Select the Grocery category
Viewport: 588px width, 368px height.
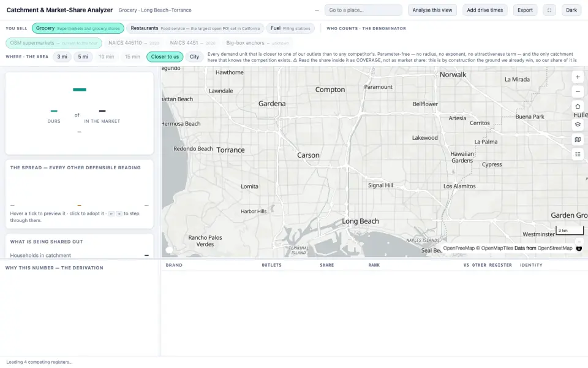(x=78, y=28)
